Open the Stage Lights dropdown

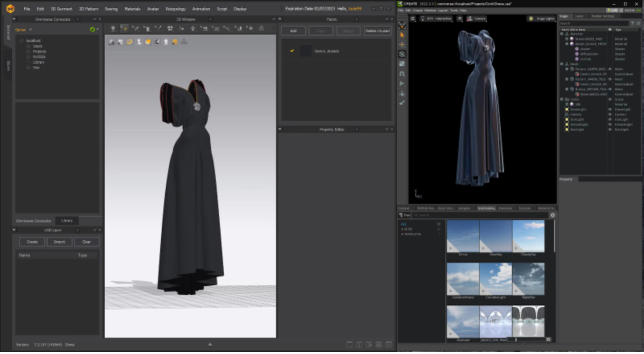(541, 18)
